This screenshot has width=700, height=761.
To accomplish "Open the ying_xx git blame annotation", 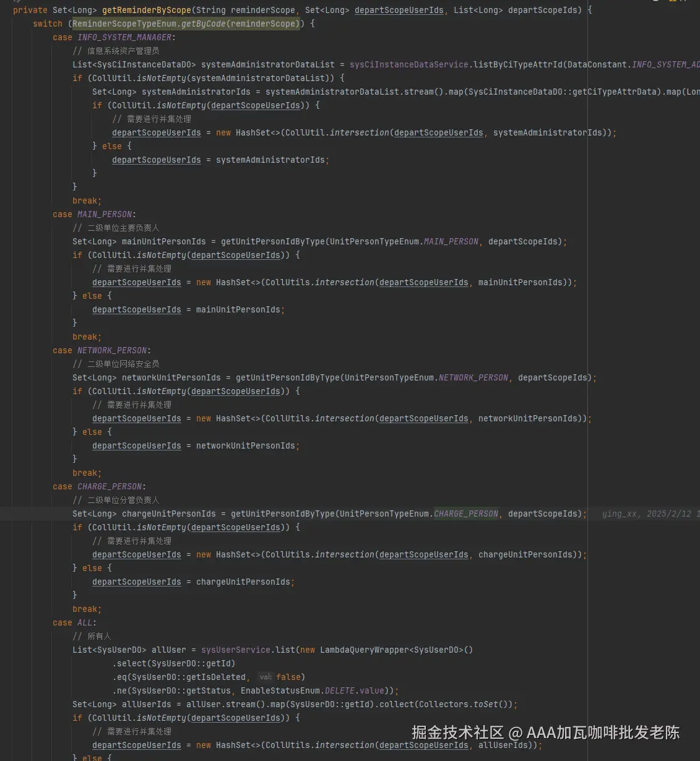I will click(x=647, y=514).
